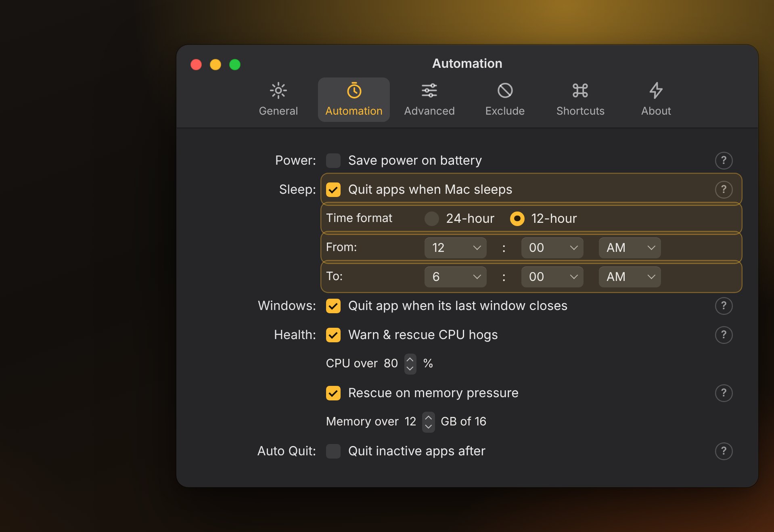Show help for Quit inactive apps after
This screenshot has width=774, height=532.
(724, 451)
